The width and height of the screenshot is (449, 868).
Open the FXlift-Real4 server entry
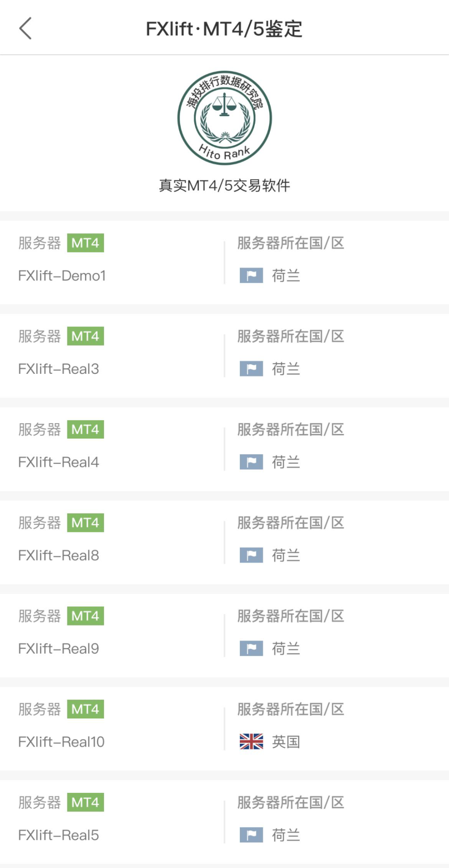pyautogui.click(x=59, y=462)
